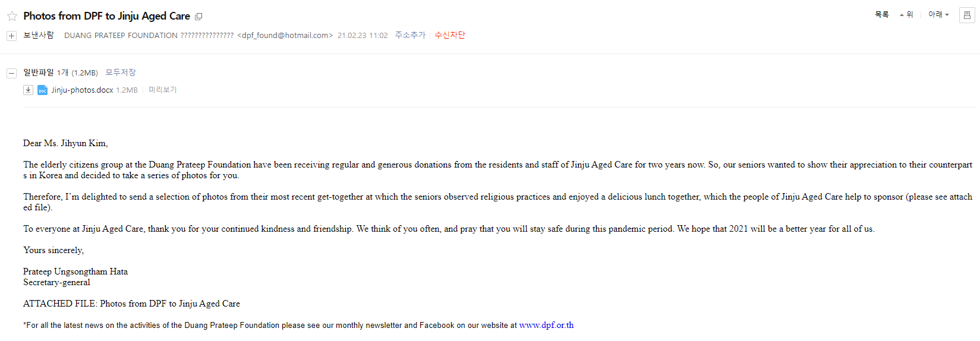Collapse the attachments section
Viewport: 980px width, 341px height.
point(11,73)
